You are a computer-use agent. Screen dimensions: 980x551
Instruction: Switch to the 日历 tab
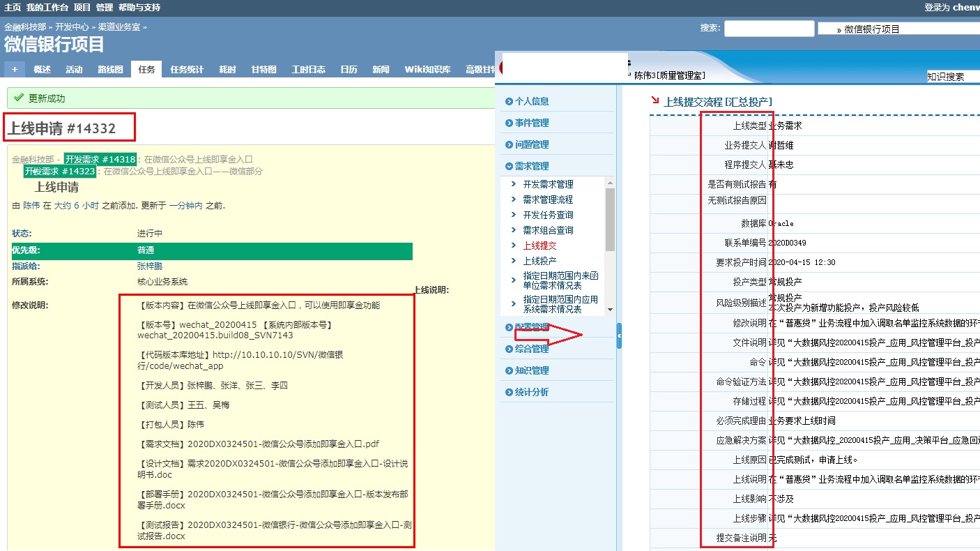[349, 69]
